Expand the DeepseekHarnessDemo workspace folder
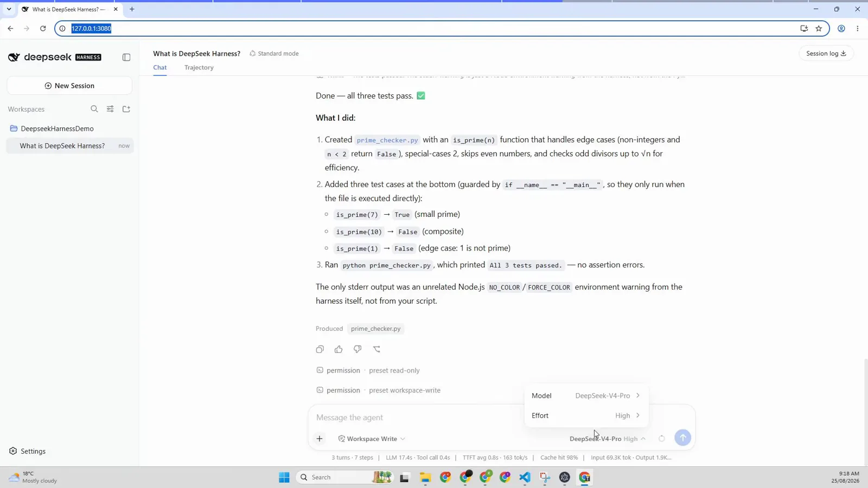The height and width of the screenshot is (488, 868). coord(57,129)
